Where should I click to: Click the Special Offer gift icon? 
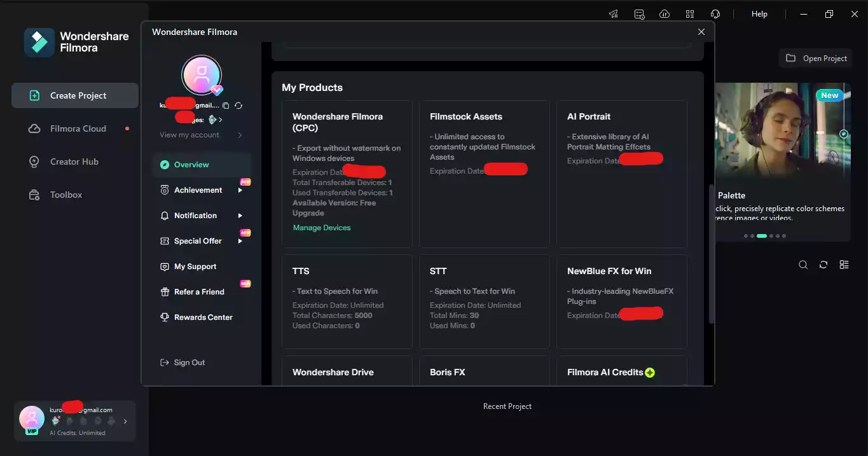tap(165, 241)
